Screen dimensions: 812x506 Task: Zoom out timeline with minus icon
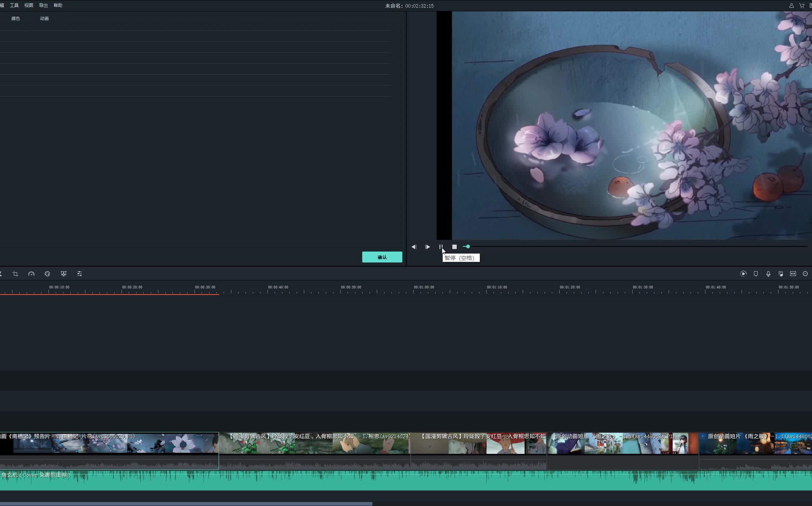coord(805,274)
